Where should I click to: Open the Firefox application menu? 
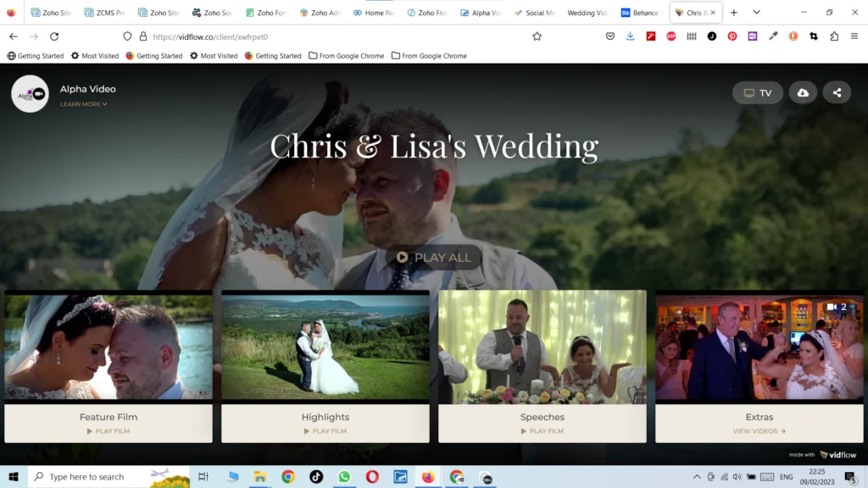coord(856,37)
